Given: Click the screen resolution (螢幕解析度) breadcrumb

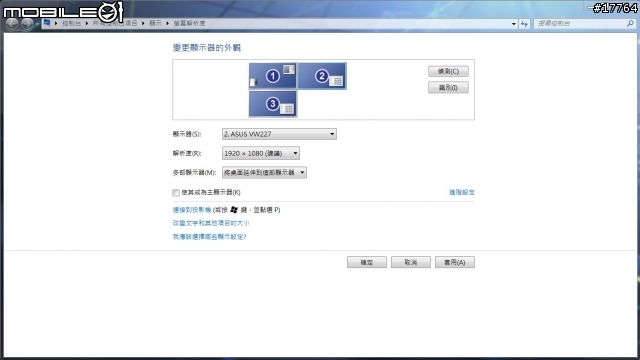Looking at the screenshot, I should tap(189, 23).
